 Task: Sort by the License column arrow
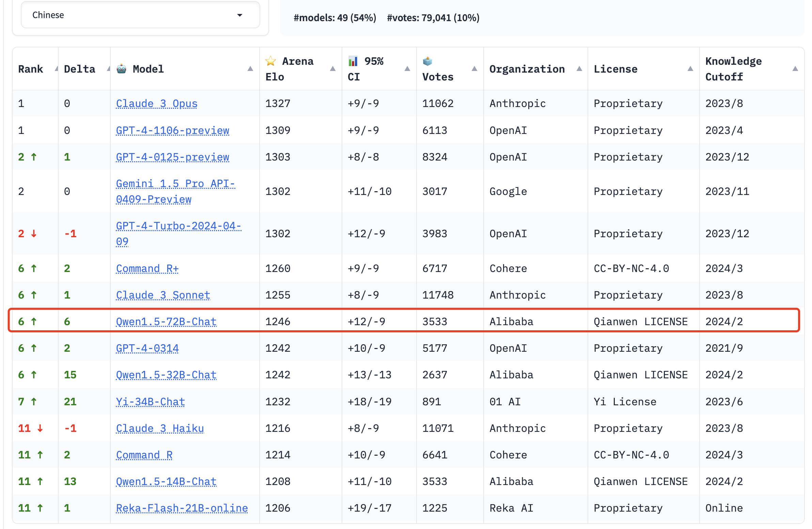[690, 69]
